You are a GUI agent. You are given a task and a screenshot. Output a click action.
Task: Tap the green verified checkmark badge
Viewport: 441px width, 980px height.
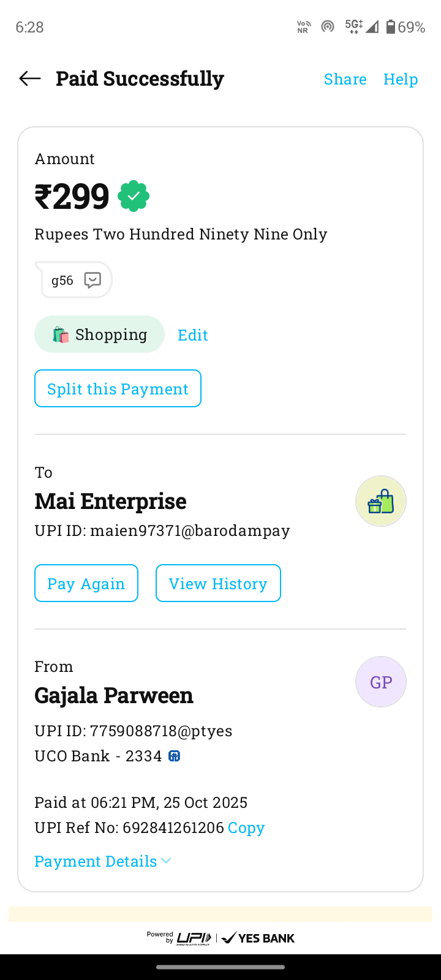point(134,197)
